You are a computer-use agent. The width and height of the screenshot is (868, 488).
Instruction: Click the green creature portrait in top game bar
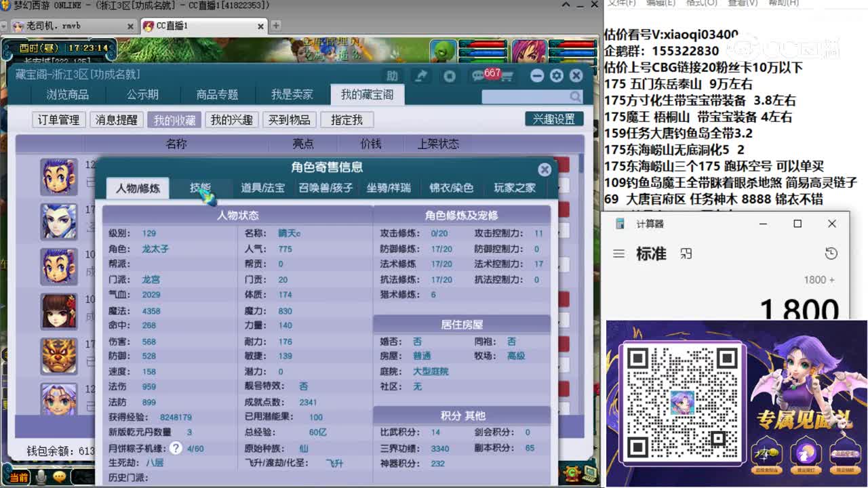coord(443,51)
